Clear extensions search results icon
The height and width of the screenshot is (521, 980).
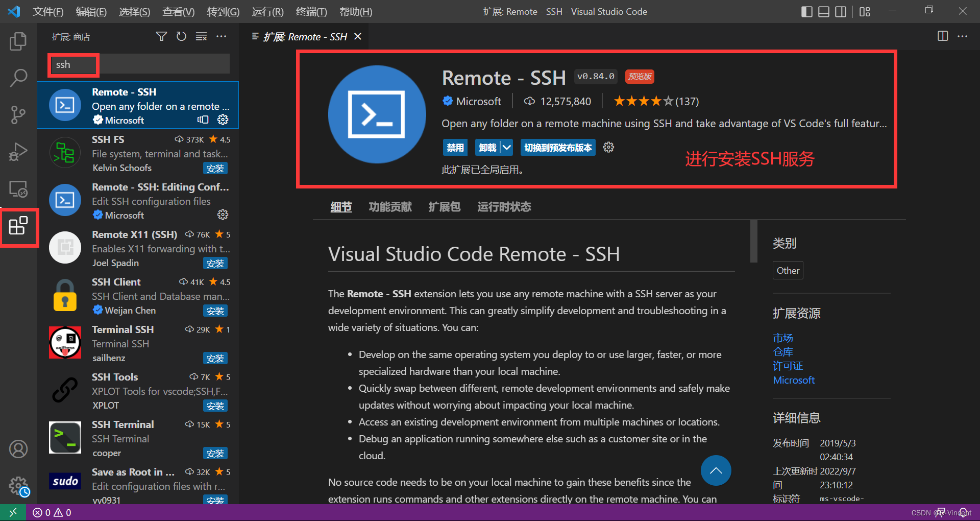coord(201,37)
